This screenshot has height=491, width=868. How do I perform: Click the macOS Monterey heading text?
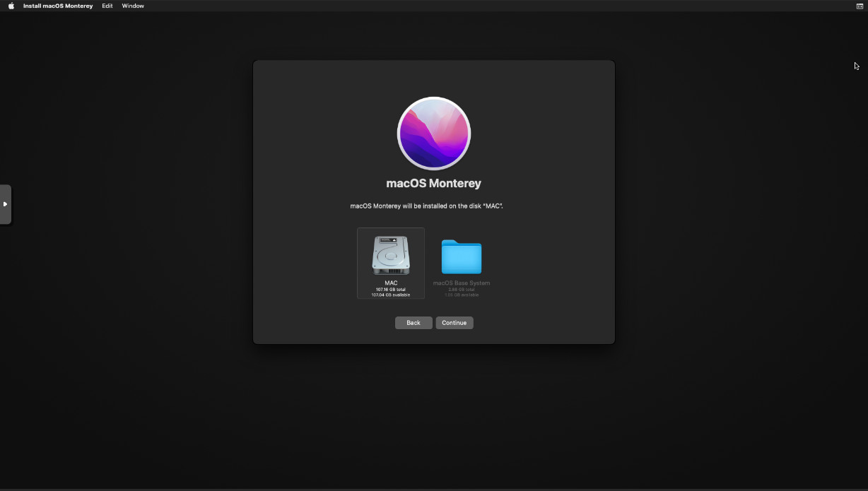433,183
